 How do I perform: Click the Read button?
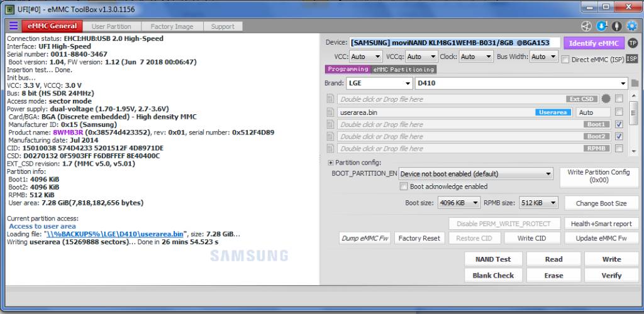553,259
